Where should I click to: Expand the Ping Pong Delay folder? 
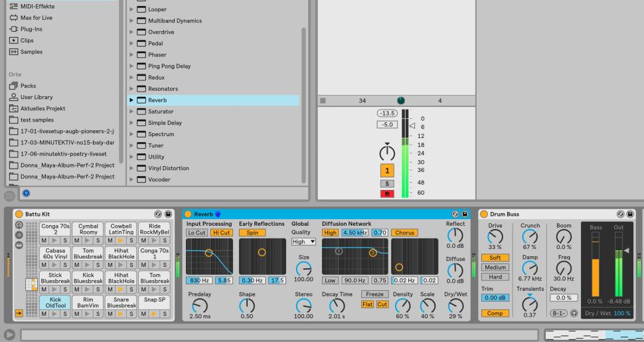tap(131, 66)
